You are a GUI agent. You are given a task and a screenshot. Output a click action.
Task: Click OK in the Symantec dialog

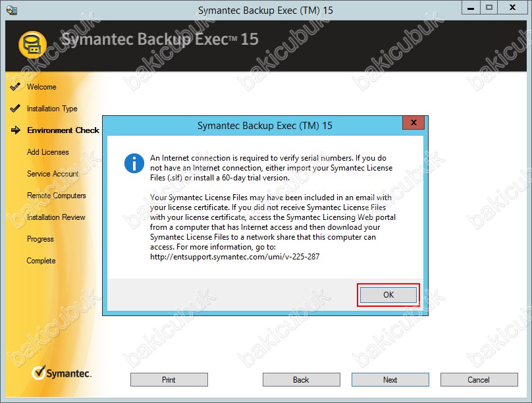click(388, 295)
